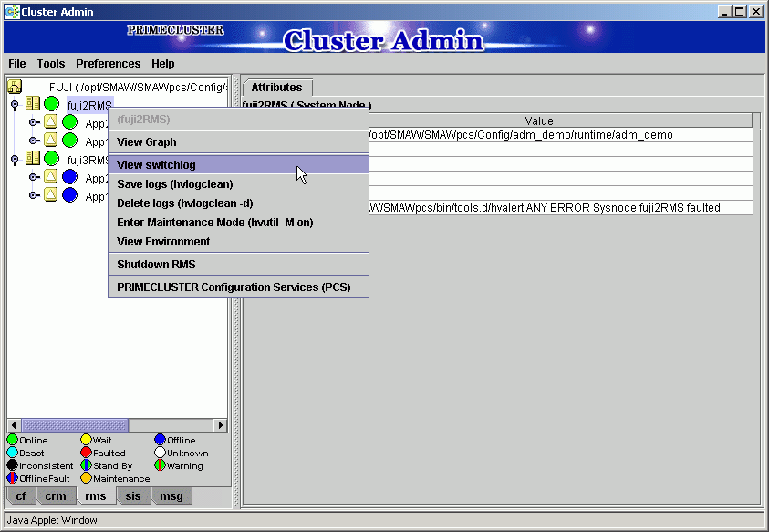This screenshot has height=532, width=769.
Task: Click the fuji2RMS node book icon
Action: coord(33,103)
